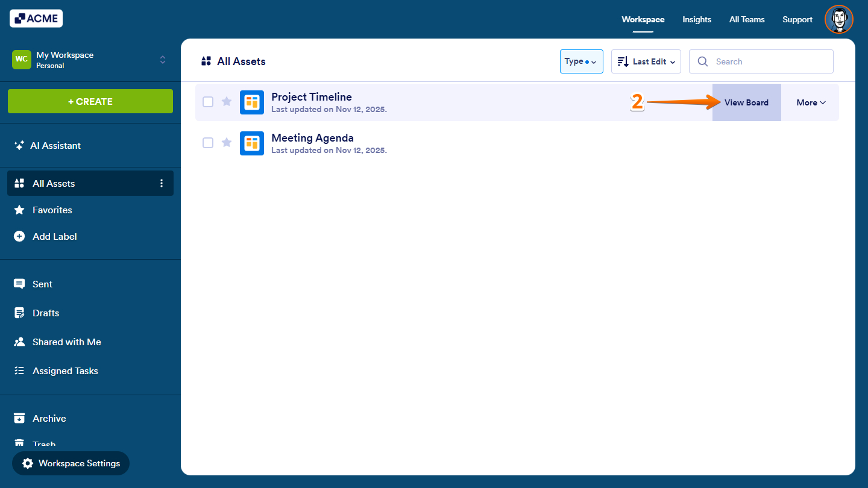Star the Project Timeline asset
This screenshot has width=868, height=488.
[226, 102]
